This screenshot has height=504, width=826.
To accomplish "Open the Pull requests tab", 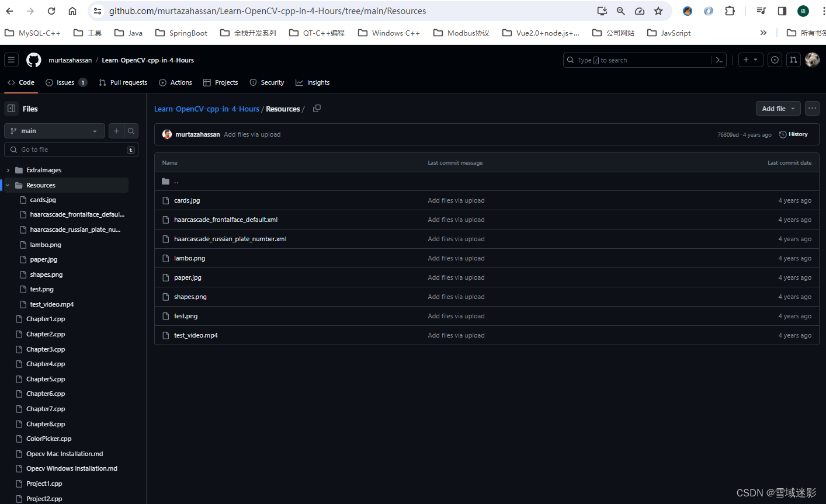I will click(123, 82).
